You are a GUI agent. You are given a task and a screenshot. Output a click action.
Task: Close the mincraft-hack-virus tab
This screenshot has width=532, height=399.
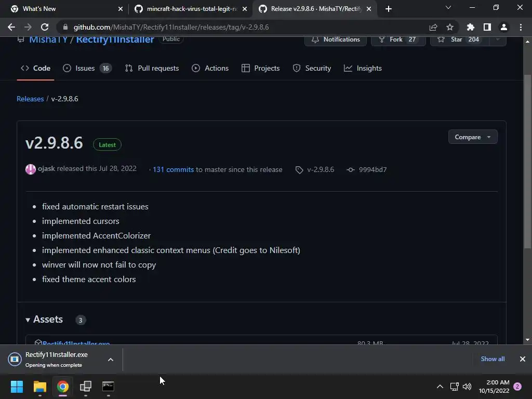245,9
